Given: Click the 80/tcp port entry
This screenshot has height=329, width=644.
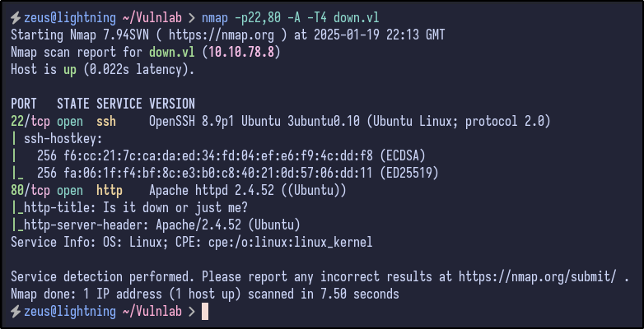Looking at the screenshot, I should click(29, 191).
